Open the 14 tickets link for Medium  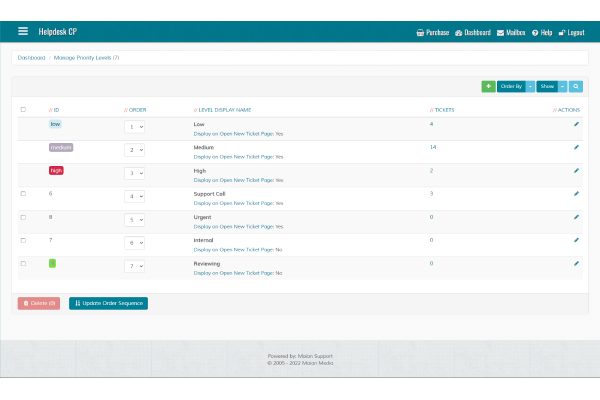433,147
